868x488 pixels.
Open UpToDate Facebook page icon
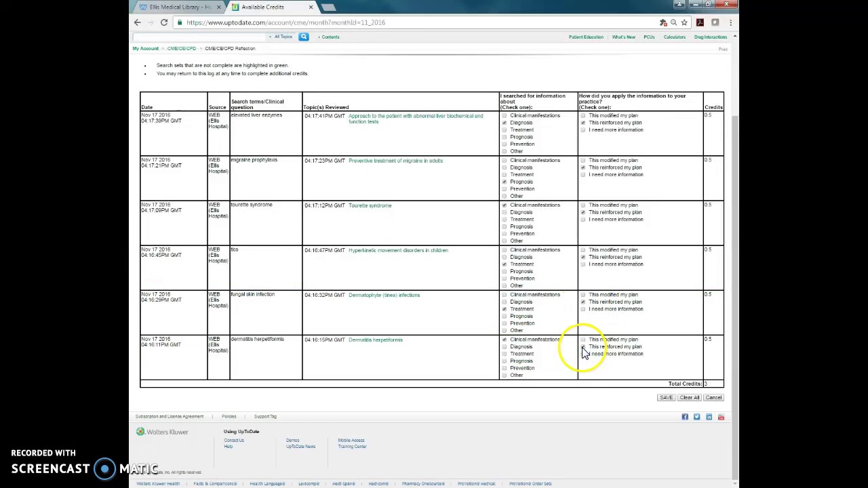(685, 417)
